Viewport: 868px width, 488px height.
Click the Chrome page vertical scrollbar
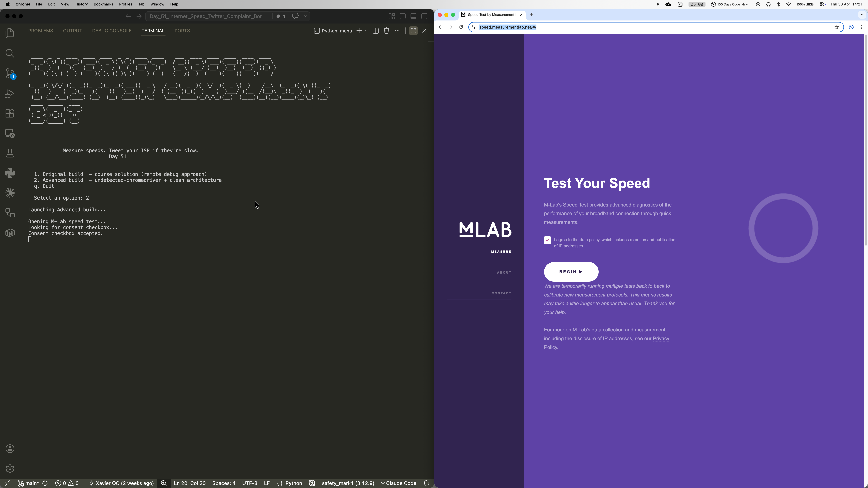coord(866,140)
